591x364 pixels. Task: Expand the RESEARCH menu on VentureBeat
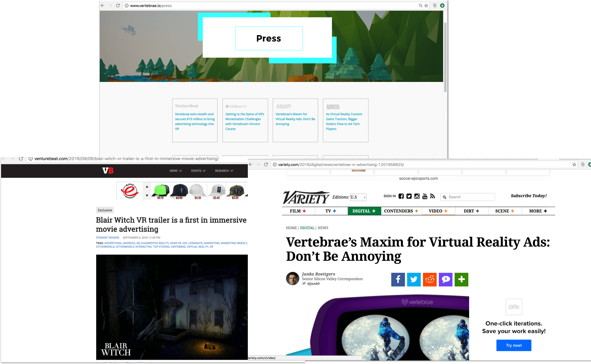coord(224,171)
